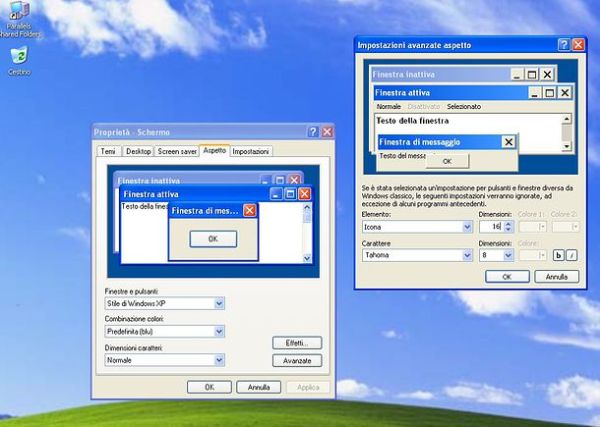This screenshot has width=600, height=427.
Task: Click help icon in Impostazioni avanzate aspetto
Action: [x=564, y=45]
